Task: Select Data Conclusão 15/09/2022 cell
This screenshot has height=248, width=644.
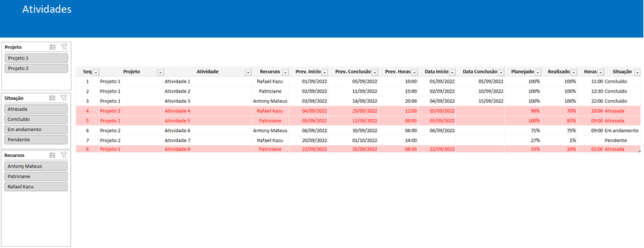Action: (x=480, y=101)
